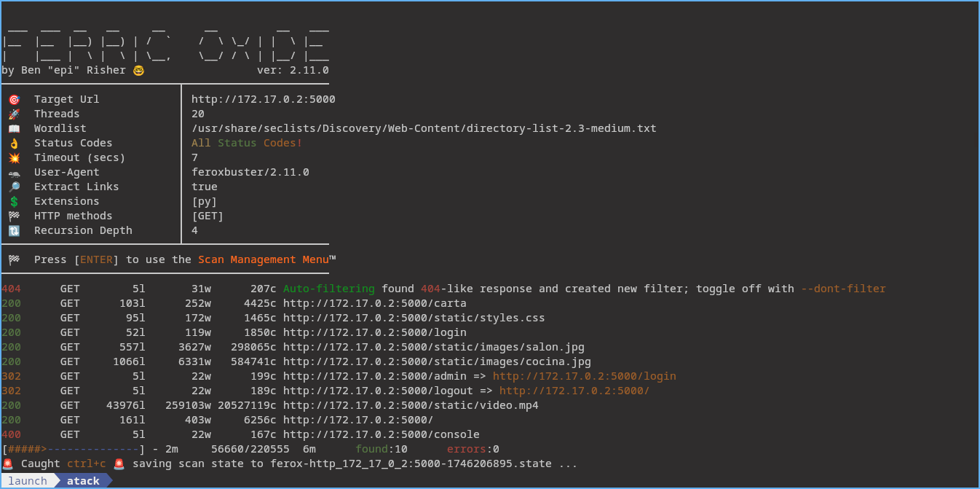
Task: Click the icon beside User-Agent
Action: tap(14, 173)
